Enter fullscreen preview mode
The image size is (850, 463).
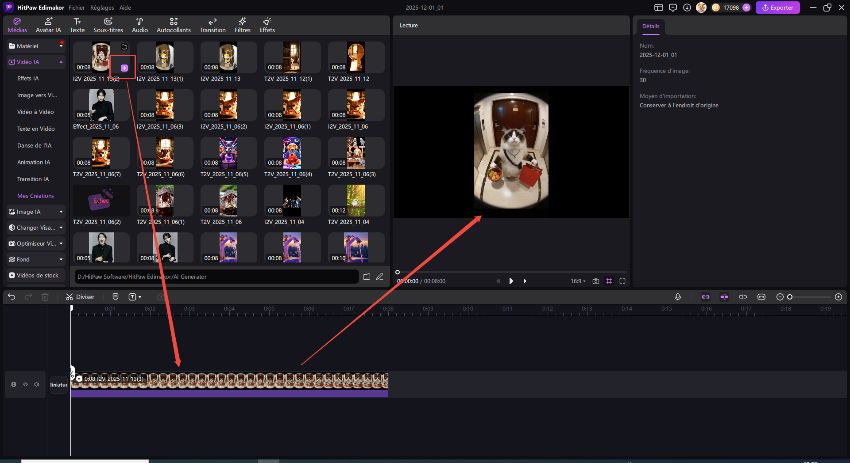click(622, 281)
